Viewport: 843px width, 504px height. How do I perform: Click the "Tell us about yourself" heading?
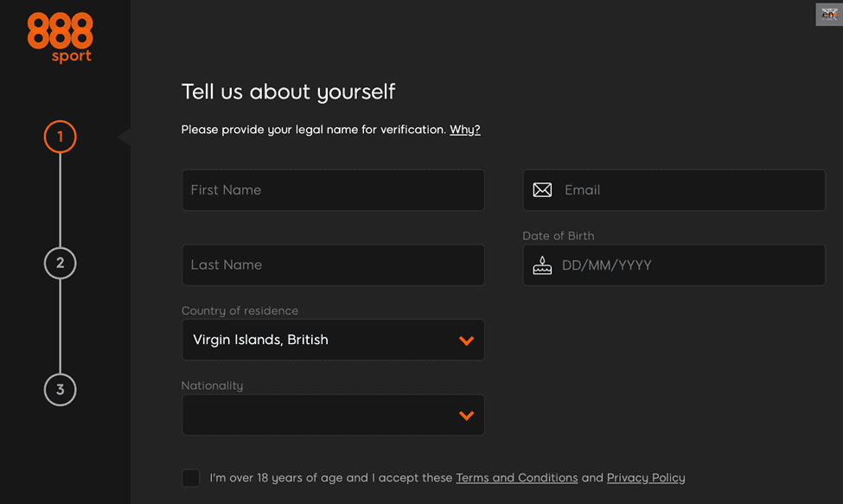point(288,92)
